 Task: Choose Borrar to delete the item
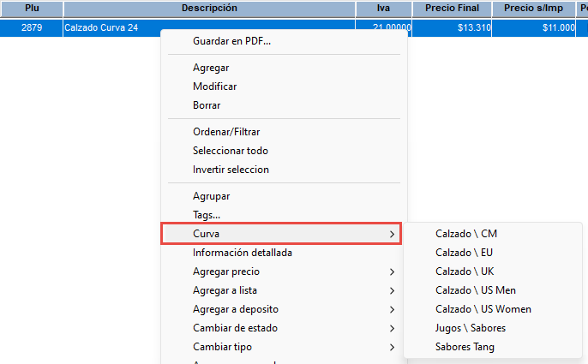click(207, 105)
